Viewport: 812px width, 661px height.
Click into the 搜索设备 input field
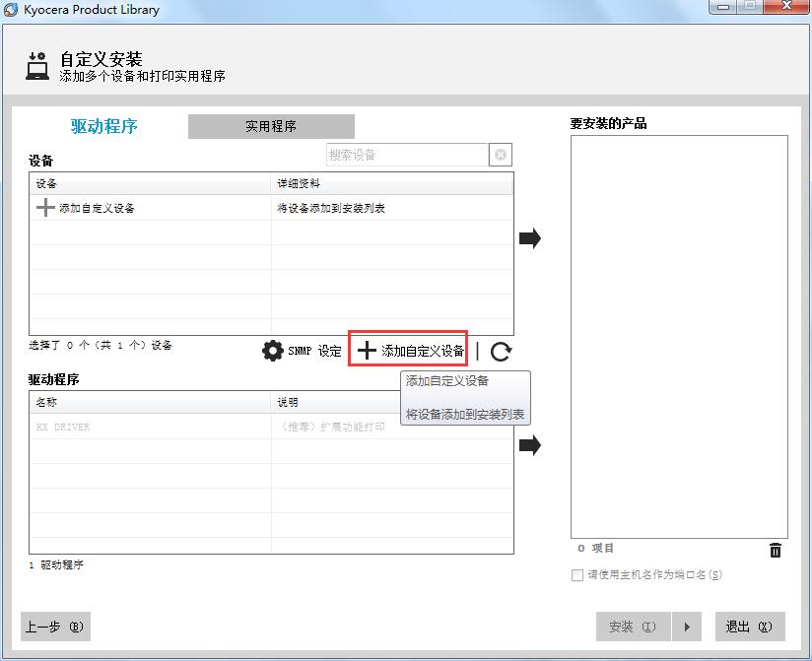click(408, 155)
